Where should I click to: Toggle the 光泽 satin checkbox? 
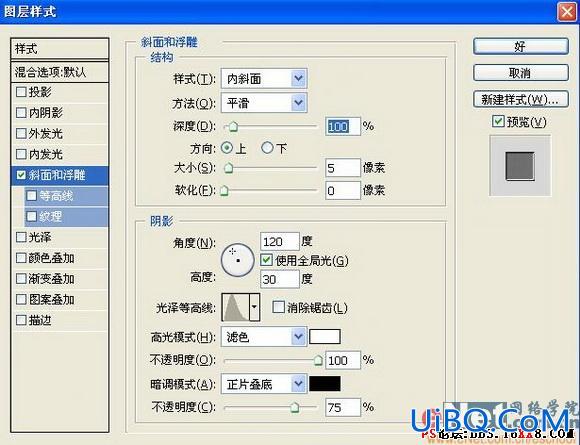(21, 237)
